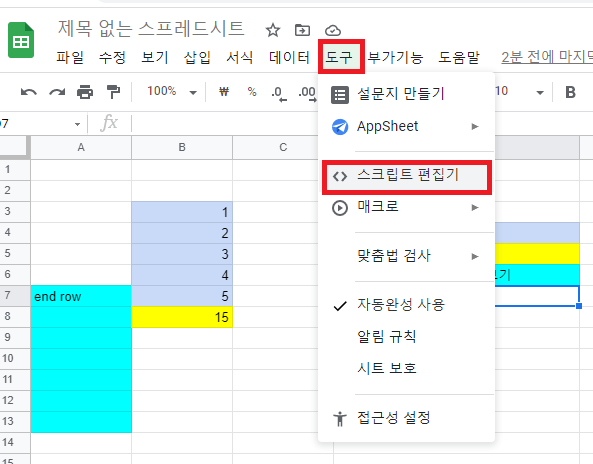593x464 pixels.
Task: Redo the last action
Action: [x=57, y=92]
